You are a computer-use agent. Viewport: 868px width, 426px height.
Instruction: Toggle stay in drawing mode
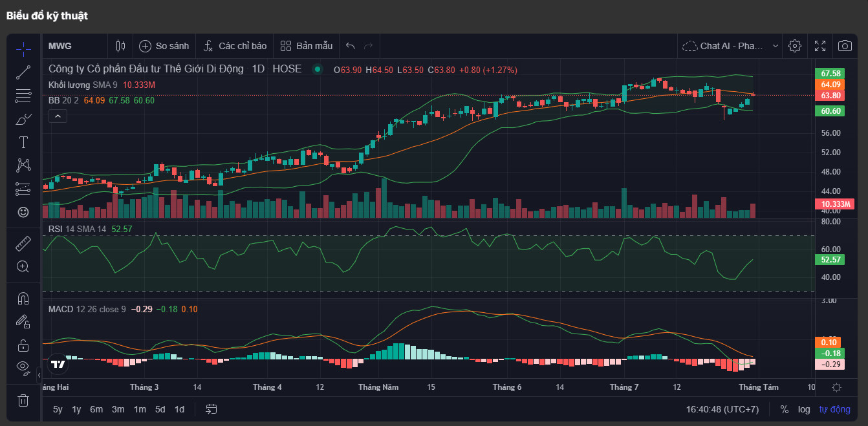(x=23, y=321)
